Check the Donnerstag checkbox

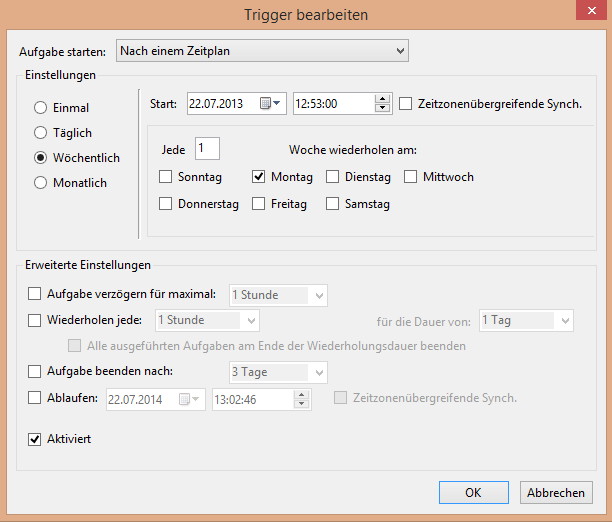(x=165, y=203)
